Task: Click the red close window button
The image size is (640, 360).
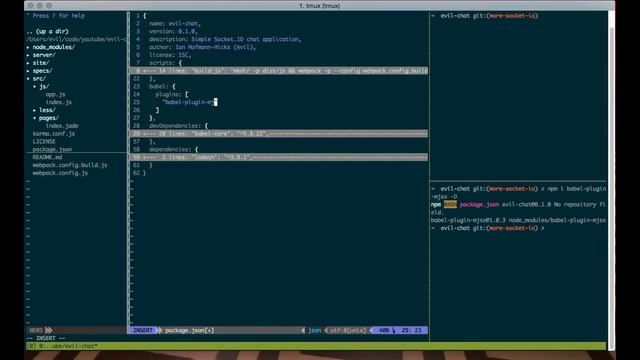Action: (x=31, y=6)
